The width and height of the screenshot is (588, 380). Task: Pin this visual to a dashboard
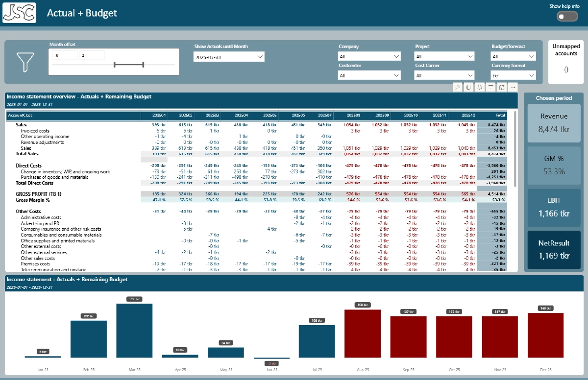(x=457, y=87)
